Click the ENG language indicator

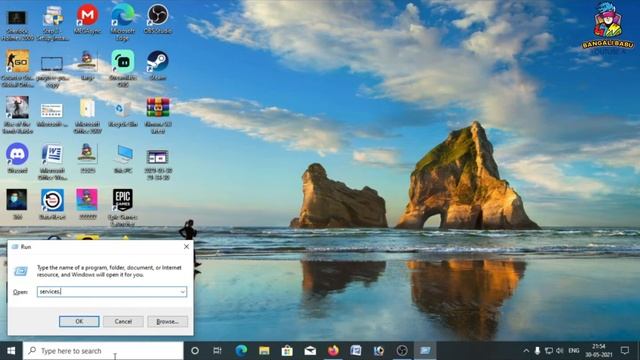(x=574, y=351)
